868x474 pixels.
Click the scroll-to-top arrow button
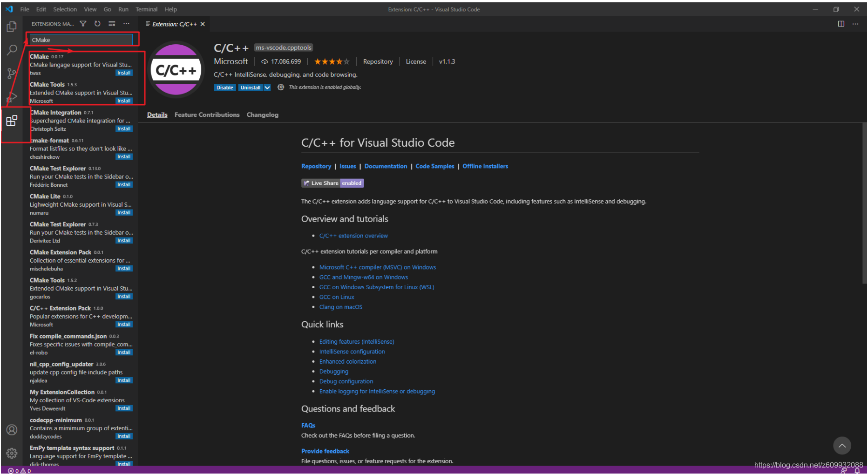842,446
